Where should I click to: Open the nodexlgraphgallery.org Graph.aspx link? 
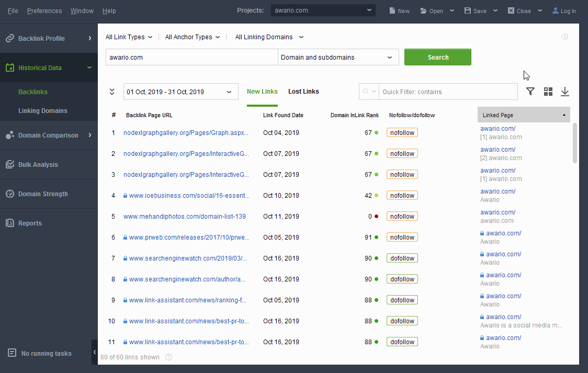pyautogui.click(x=186, y=133)
